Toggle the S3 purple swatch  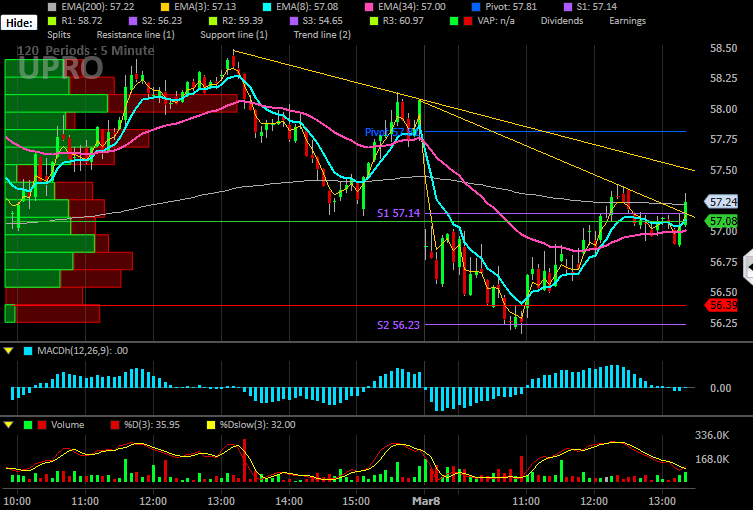[x=294, y=21]
